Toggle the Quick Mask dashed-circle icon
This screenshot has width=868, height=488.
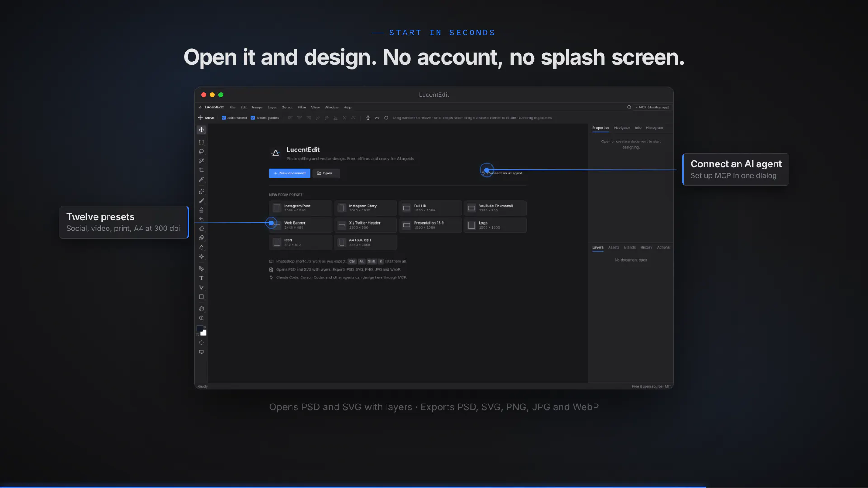201,343
